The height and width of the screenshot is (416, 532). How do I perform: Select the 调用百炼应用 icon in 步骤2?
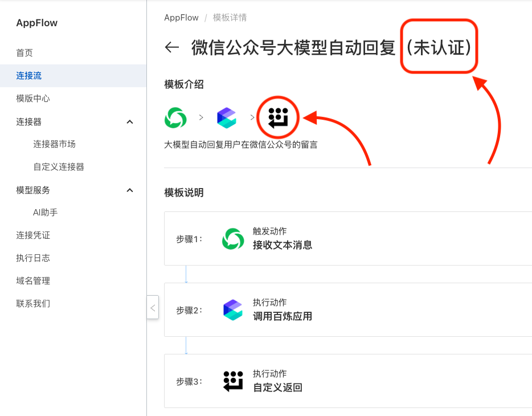coord(233,310)
